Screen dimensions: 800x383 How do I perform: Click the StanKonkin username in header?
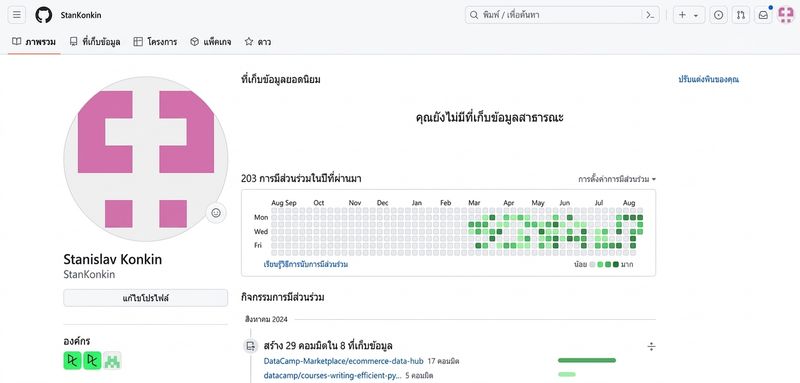[x=81, y=15]
